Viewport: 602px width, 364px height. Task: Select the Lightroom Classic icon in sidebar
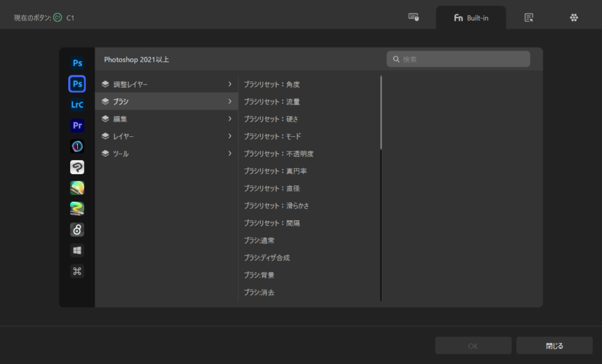tap(77, 105)
